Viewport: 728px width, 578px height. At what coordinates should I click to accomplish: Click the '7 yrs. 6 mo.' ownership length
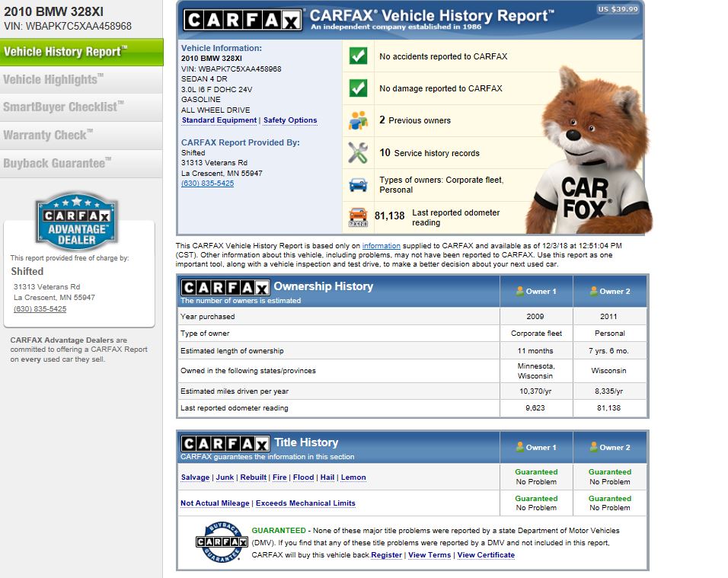(608, 351)
